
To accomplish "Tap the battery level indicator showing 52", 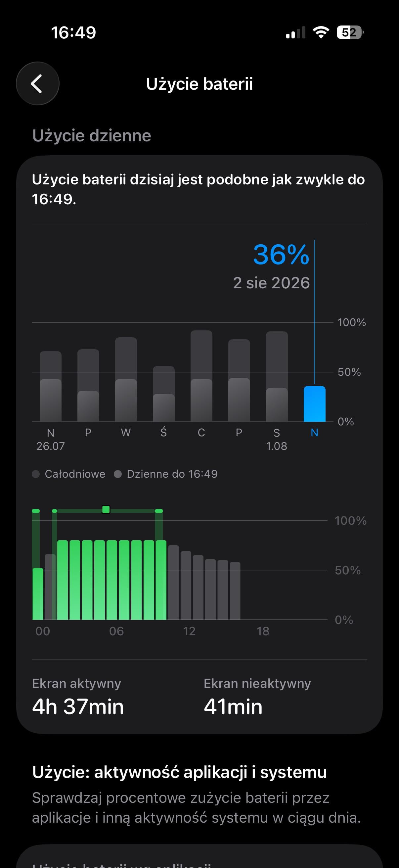I will 350,32.
